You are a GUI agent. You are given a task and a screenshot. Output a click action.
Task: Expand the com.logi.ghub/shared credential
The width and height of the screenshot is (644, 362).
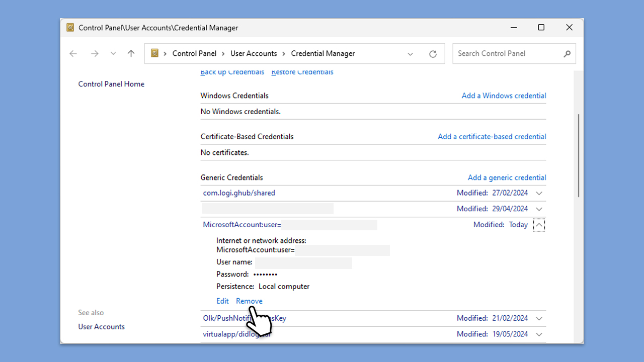click(539, 193)
